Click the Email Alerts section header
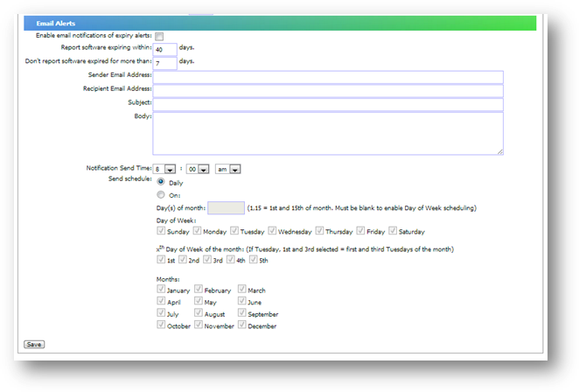579x392 pixels. tap(280, 24)
